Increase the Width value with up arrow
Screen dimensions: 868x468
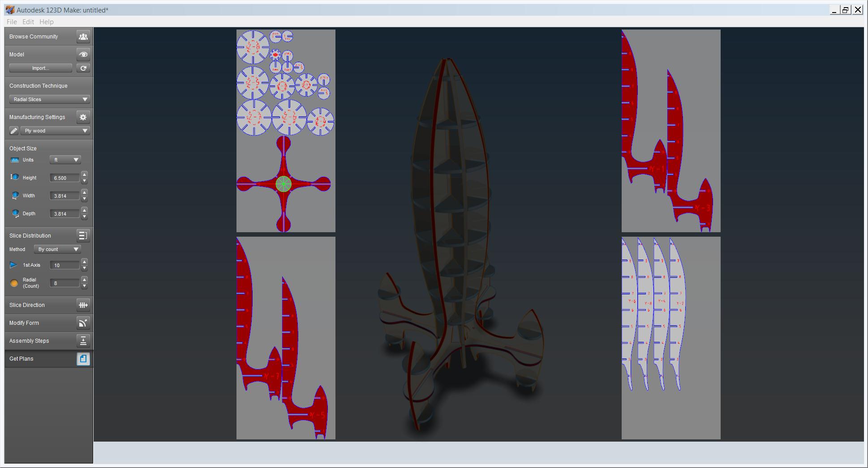coord(84,192)
